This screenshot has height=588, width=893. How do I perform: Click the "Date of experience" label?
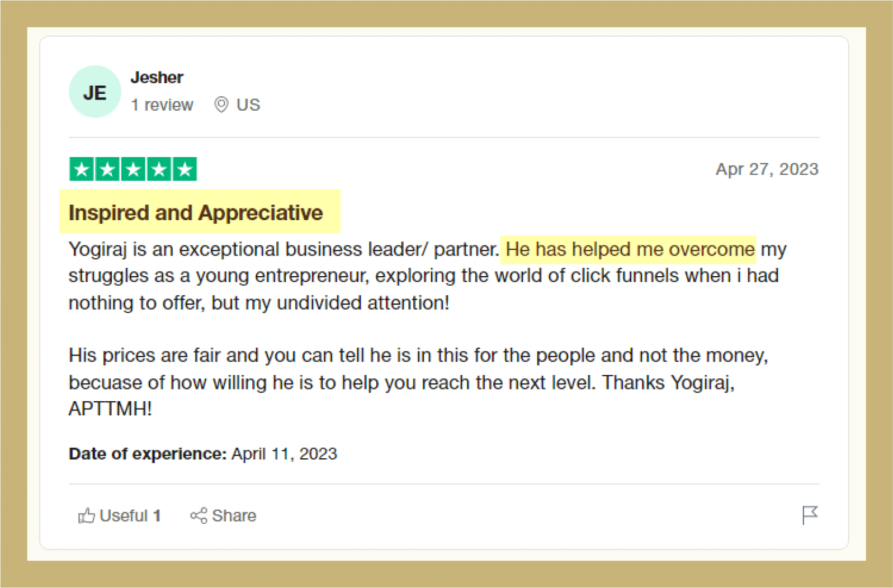coord(147,453)
